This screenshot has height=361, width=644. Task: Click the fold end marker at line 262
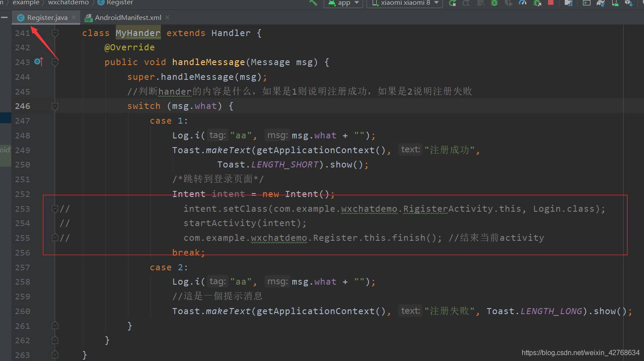click(55, 340)
